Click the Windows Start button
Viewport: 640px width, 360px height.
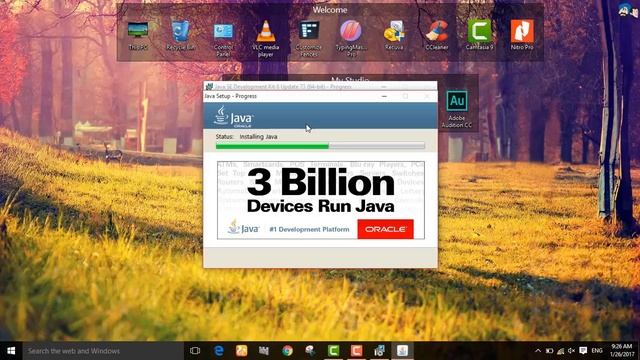click(11, 351)
